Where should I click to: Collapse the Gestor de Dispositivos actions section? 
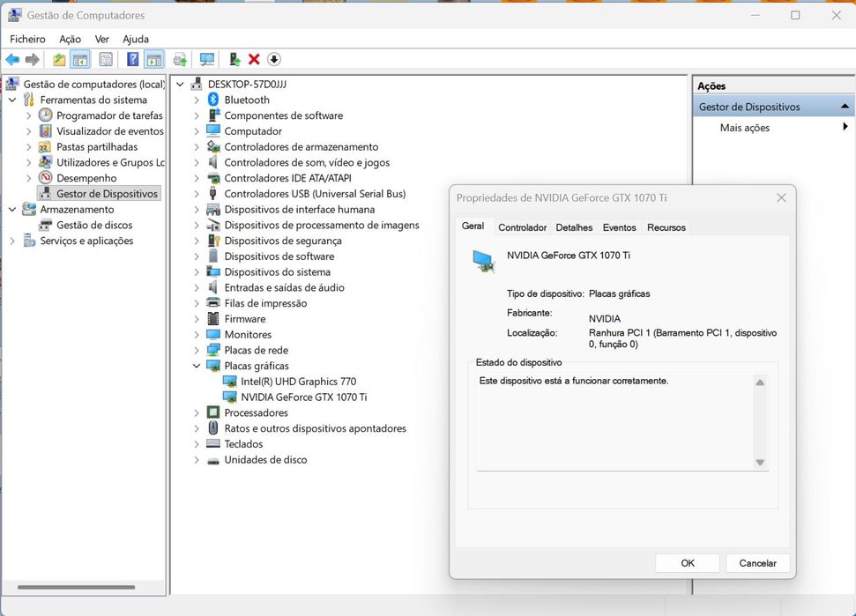845,107
